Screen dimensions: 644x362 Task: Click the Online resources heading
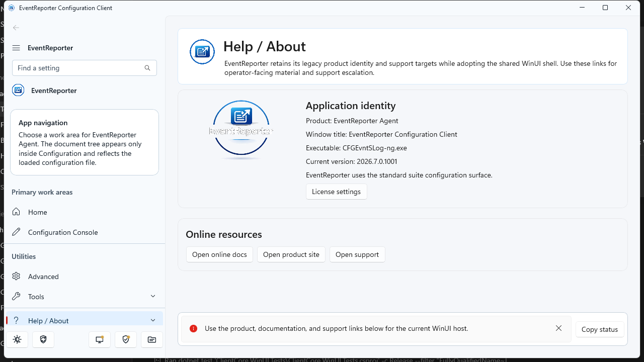pos(224,234)
